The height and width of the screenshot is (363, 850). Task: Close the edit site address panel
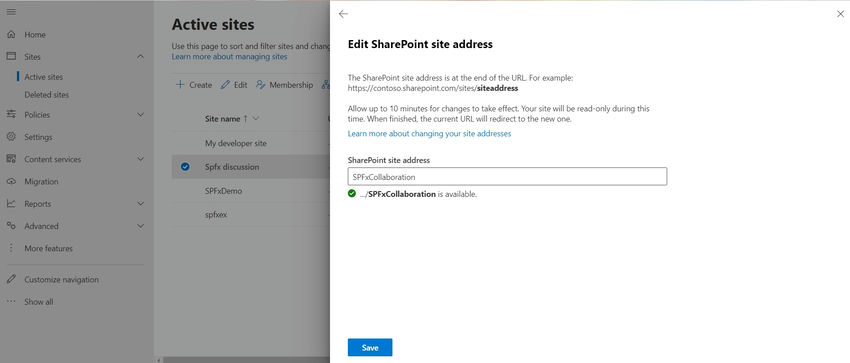[840, 14]
